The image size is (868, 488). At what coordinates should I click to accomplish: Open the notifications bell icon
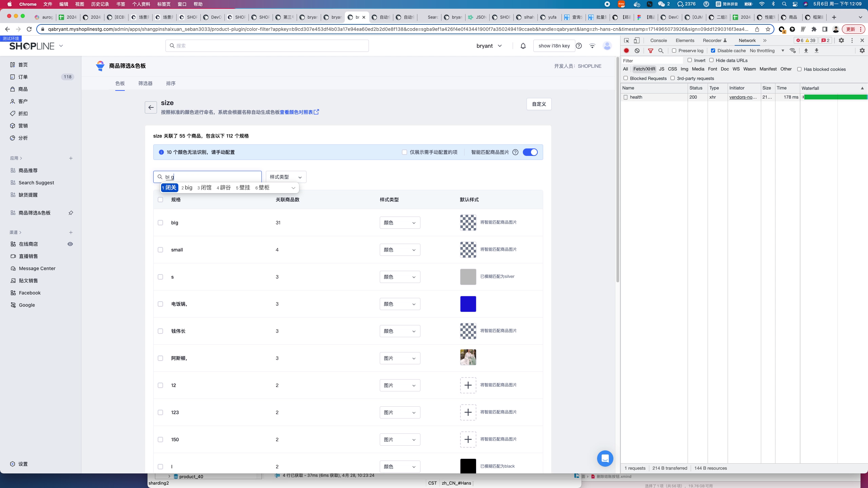(523, 46)
